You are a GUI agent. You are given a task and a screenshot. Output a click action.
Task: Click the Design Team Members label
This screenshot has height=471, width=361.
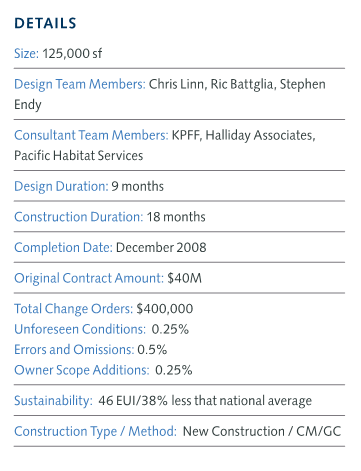point(80,84)
